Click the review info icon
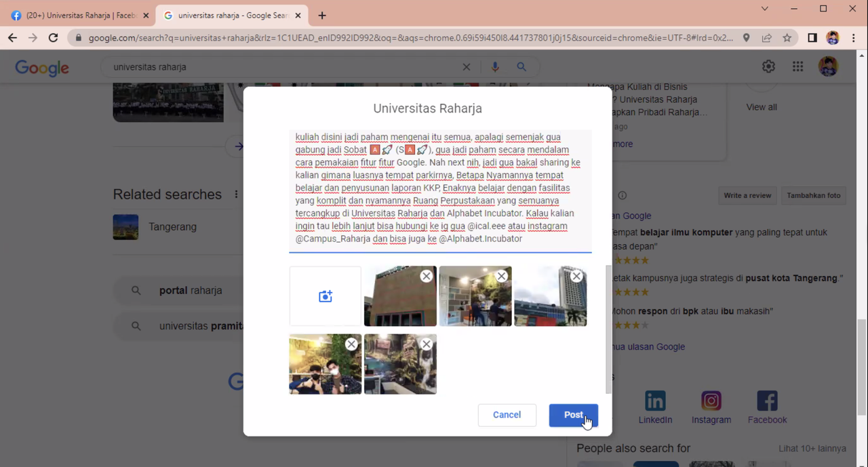 tap(622, 195)
